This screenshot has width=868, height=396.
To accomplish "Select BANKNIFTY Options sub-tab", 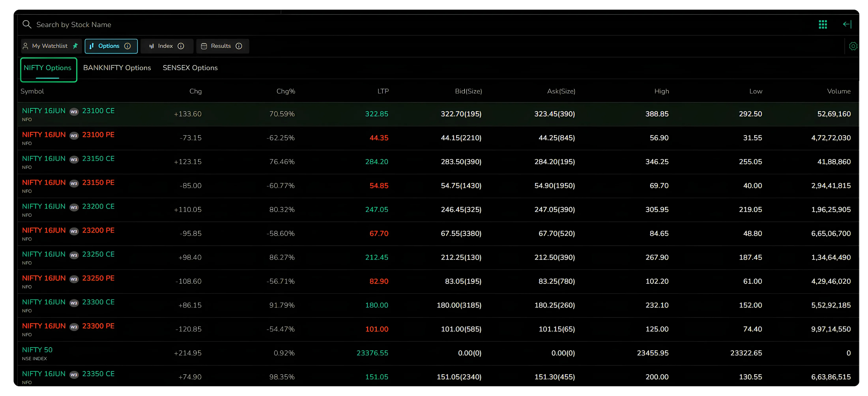I will 117,68.
